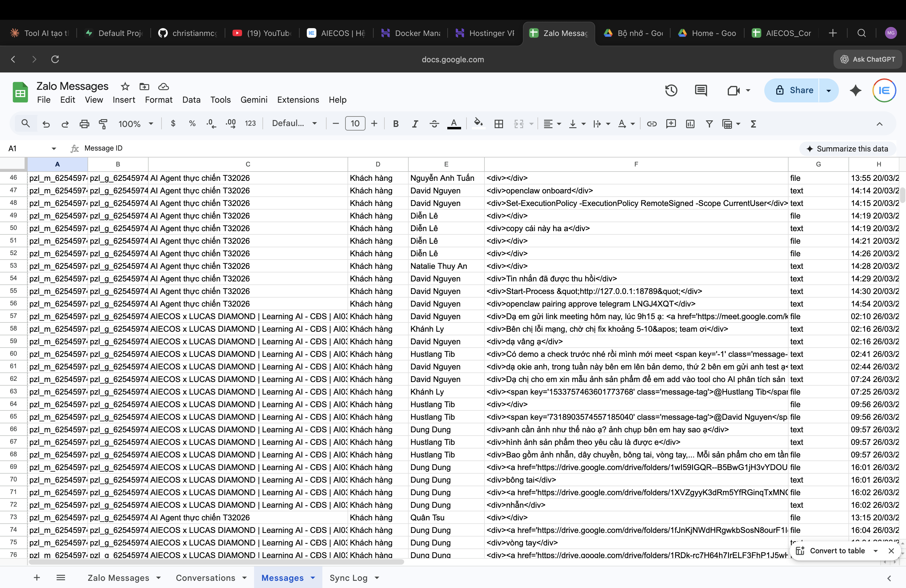The width and height of the screenshot is (906, 588).
Task: Expand the Convert to table dropdown arrow
Action: click(875, 551)
